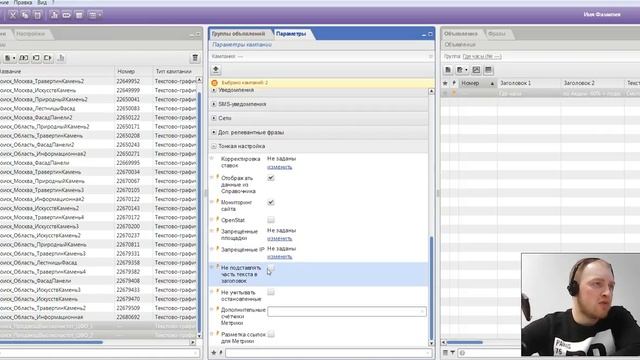Open Дополнительные счётчики Метрики combo box
This screenshot has height=360, width=640.
tap(347, 312)
